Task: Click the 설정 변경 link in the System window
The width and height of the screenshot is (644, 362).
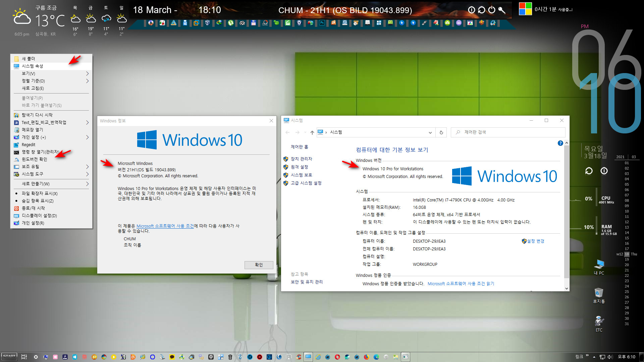Action: tap(535, 241)
